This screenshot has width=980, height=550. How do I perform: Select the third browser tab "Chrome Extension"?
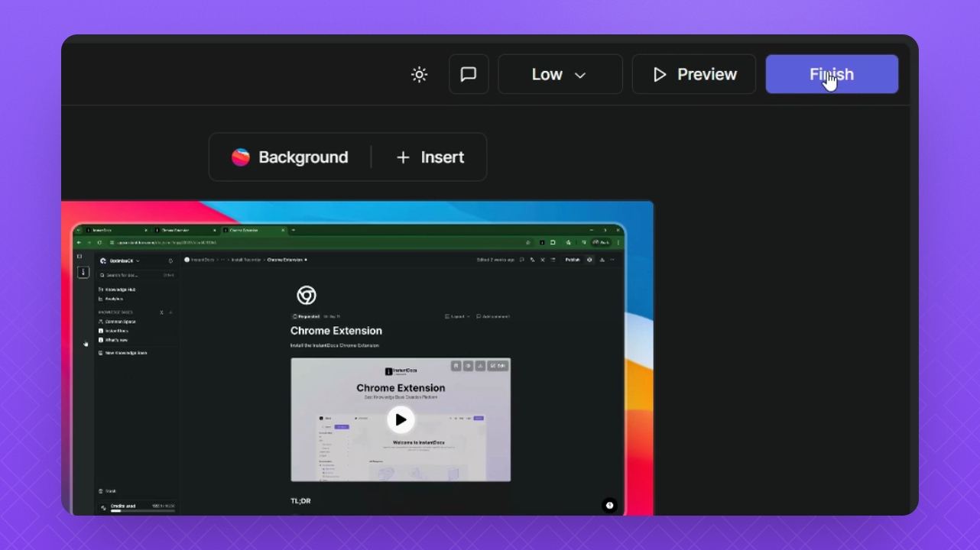(x=255, y=230)
